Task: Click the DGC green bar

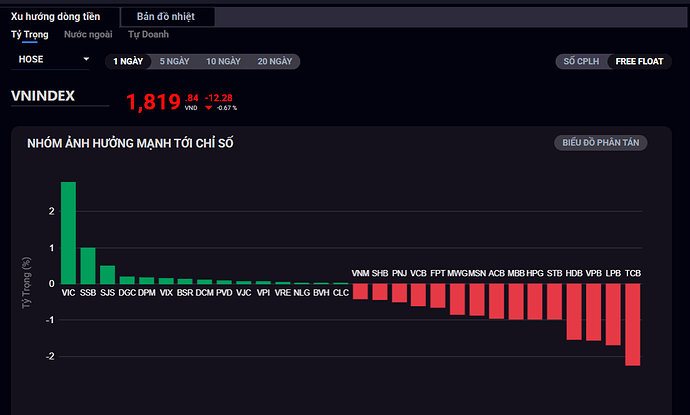Action: 127,280
